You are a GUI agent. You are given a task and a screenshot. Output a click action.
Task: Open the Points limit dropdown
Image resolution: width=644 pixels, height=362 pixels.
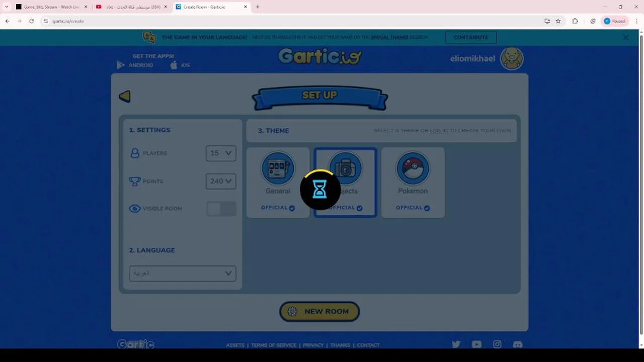point(221,181)
